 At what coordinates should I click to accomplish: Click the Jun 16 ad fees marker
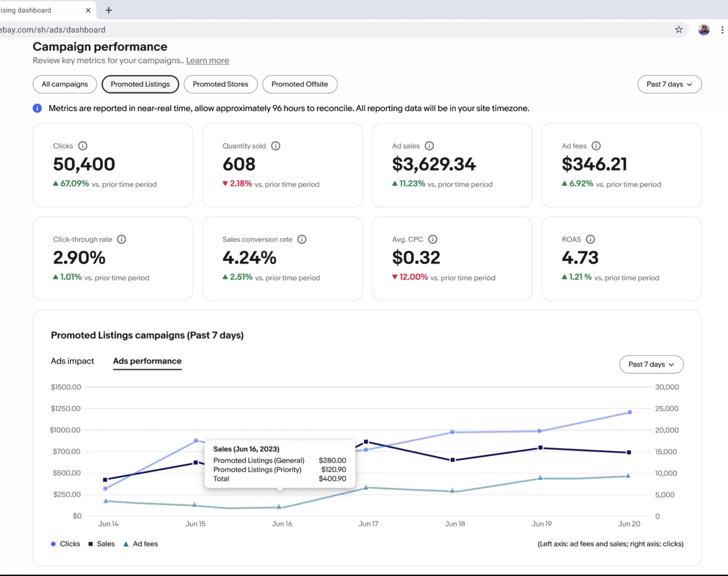[279, 507]
